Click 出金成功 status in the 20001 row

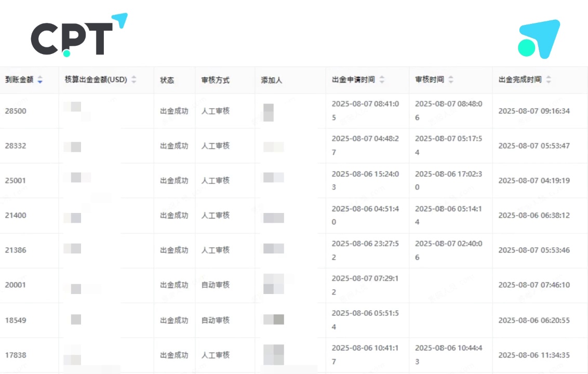pos(174,285)
